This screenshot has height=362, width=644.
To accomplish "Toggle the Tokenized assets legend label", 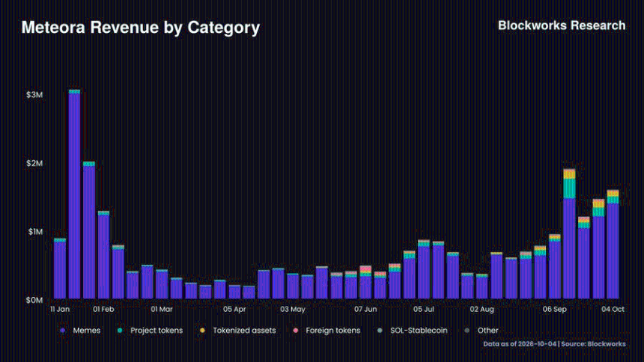I will tap(244, 331).
